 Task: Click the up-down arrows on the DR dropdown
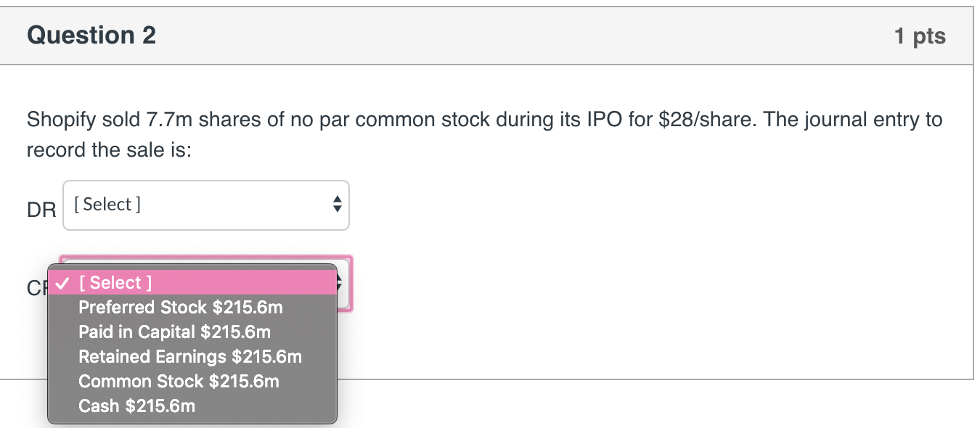(338, 205)
